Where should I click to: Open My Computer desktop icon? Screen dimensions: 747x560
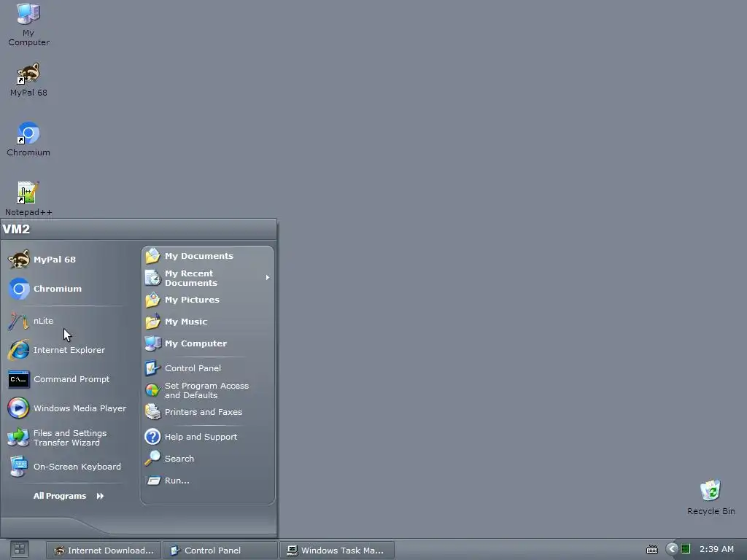pos(28,25)
